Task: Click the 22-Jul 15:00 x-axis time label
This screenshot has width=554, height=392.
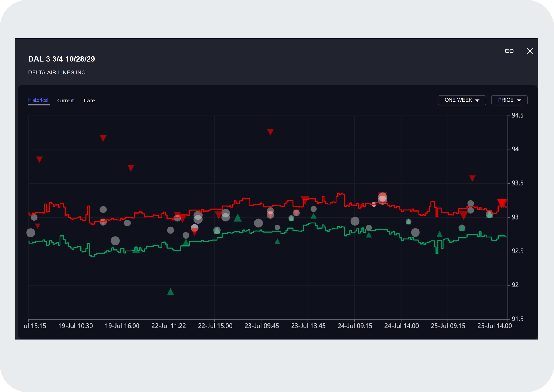Action: (x=215, y=326)
